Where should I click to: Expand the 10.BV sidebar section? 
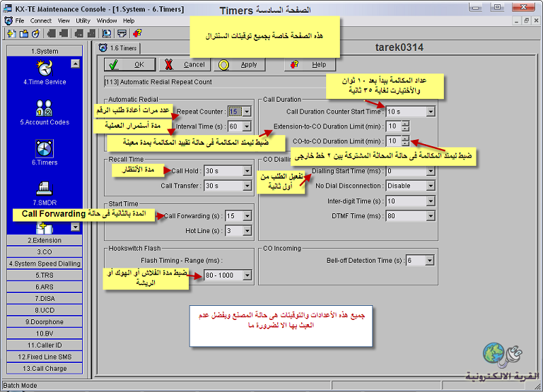click(45, 334)
